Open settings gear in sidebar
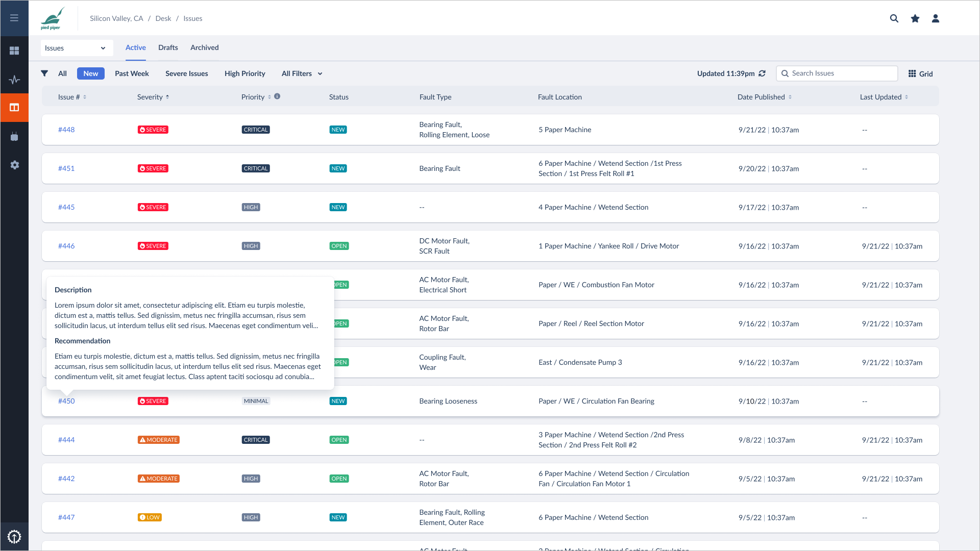Image resolution: width=980 pixels, height=551 pixels. [x=14, y=165]
